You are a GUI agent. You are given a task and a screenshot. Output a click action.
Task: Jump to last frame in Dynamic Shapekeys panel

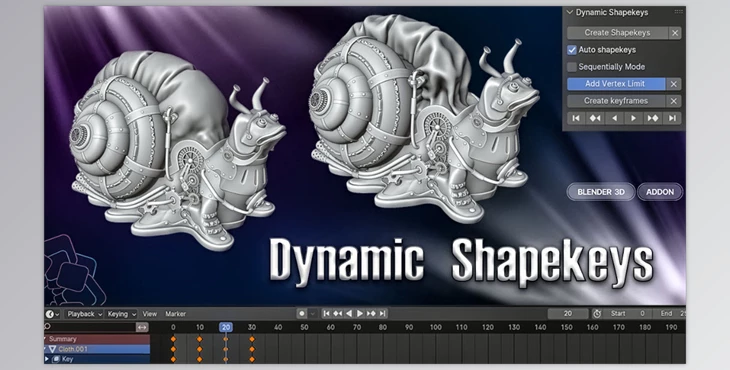(672, 118)
